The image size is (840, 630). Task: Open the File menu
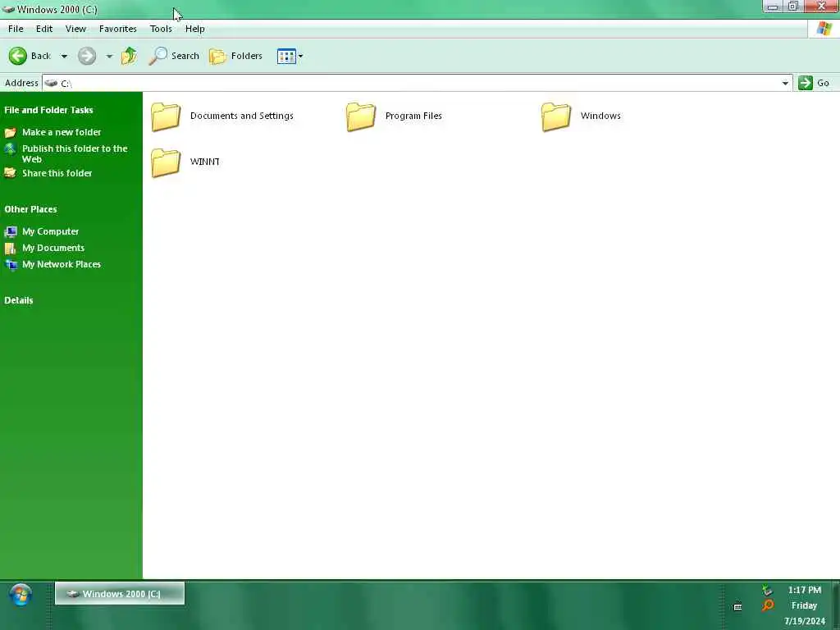(16, 29)
